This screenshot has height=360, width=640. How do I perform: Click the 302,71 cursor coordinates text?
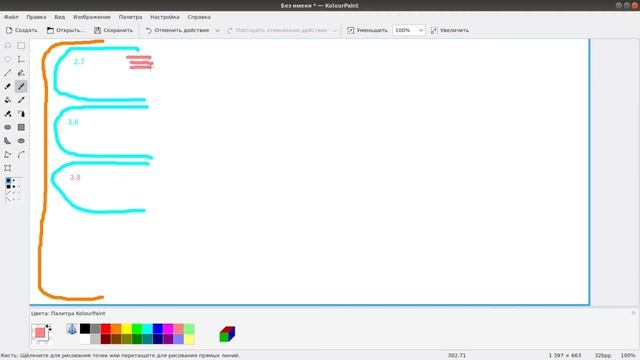tap(457, 356)
